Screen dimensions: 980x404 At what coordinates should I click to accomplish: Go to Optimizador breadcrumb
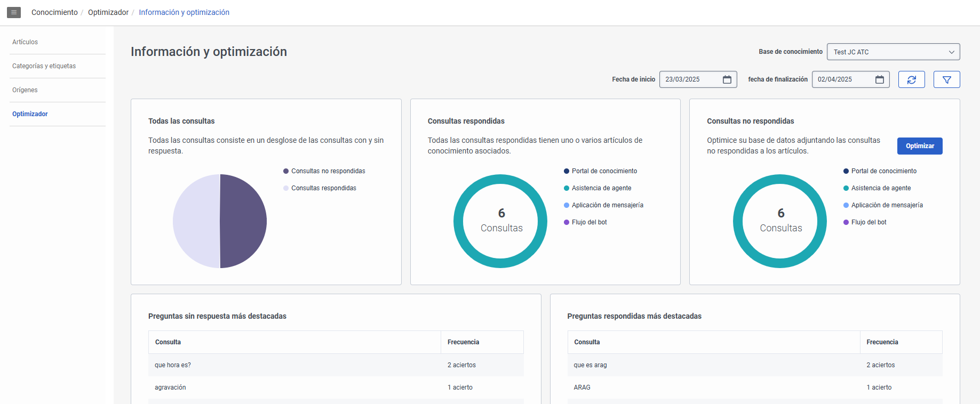click(108, 12)
